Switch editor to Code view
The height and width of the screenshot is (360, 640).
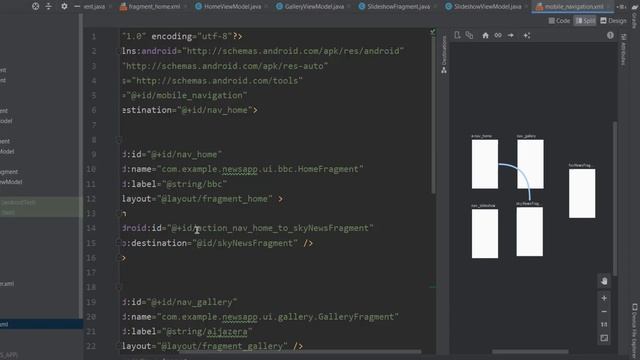[559, 21]
